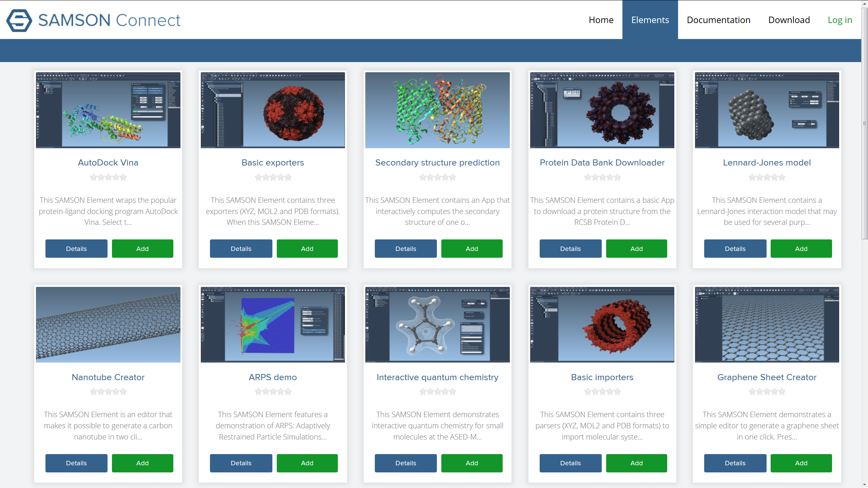
Task: Open Details for Graphene Sheet Creator
Action: click(735, 463)
